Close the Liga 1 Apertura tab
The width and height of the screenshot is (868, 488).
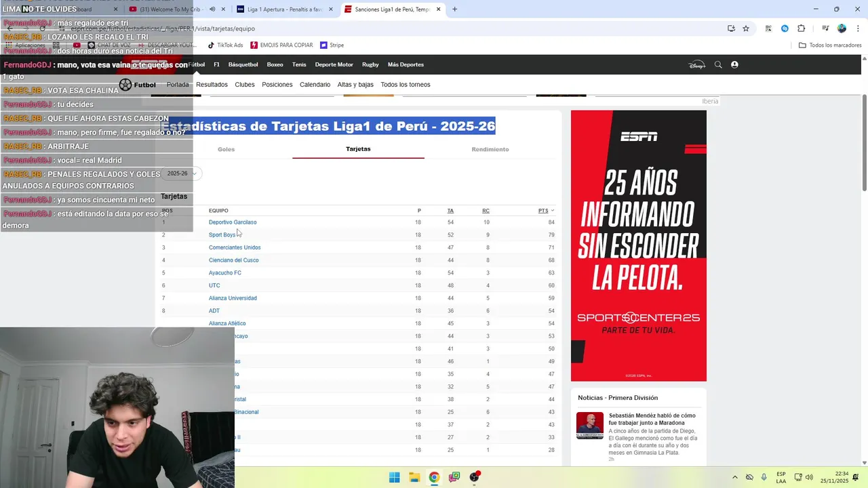click(331, 9)
